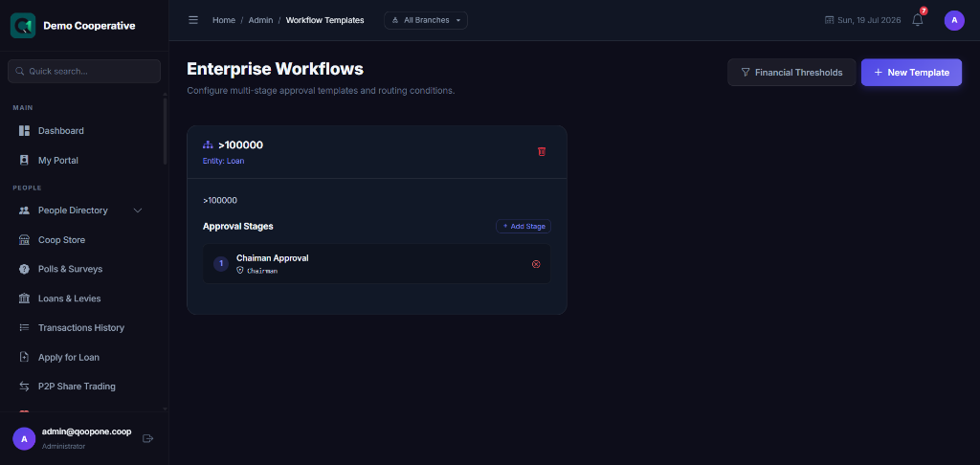Click the Home breadcrumb link
The height and width of the screenshot is (465, 980).
224,20
